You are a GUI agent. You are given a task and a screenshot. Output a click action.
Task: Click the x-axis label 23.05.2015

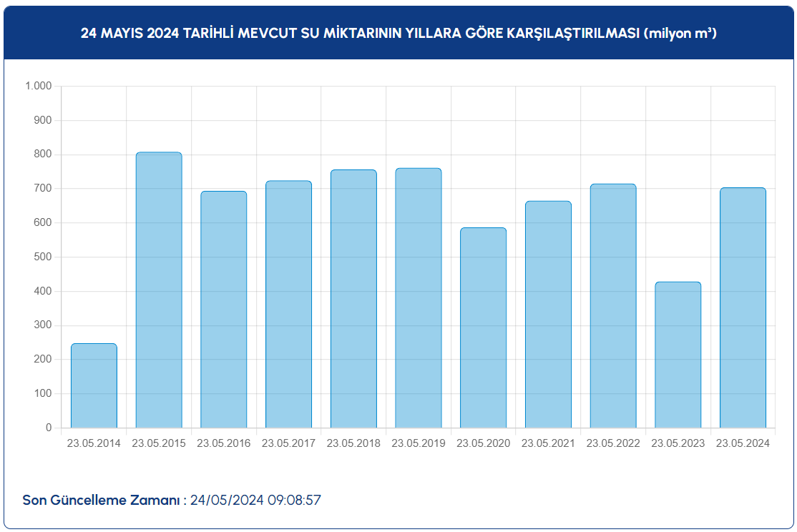point(159,443)
